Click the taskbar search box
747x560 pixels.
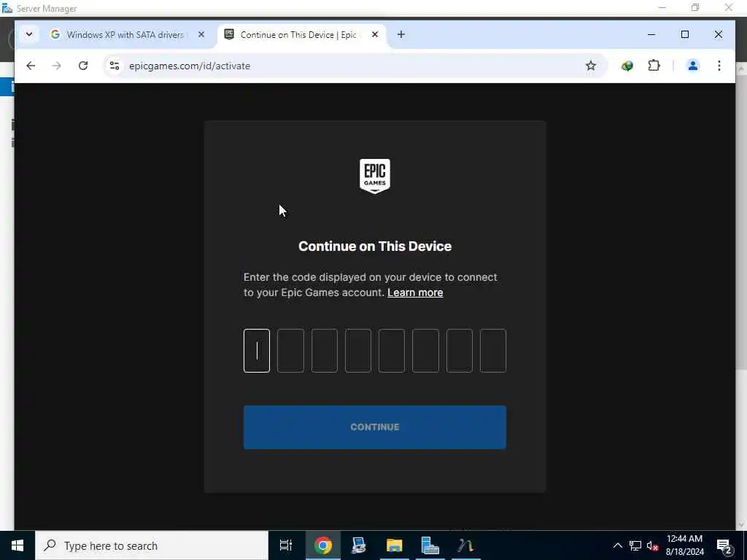click(152, 545)
